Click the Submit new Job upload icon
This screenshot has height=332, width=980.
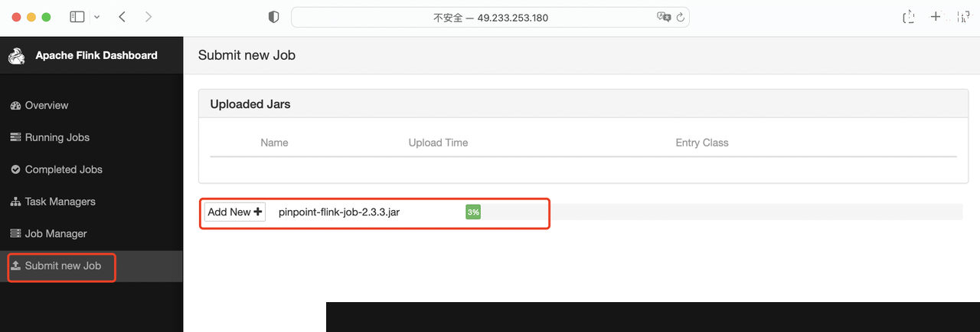tap(15, 266)
